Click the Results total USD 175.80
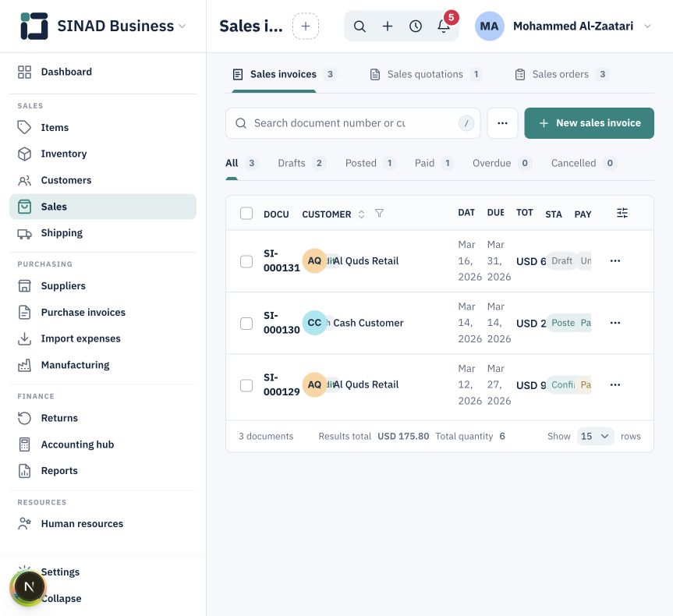673x616 pixels. [374, 436]
